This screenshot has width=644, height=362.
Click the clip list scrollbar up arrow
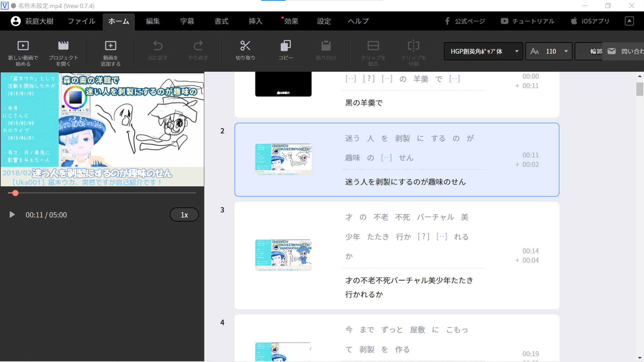(640, 76)
